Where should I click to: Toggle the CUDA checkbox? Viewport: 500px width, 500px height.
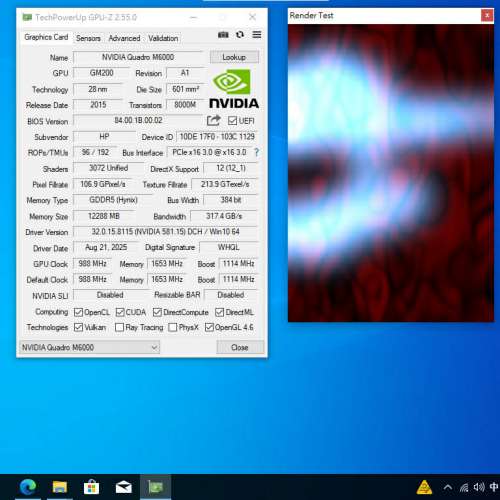coord(120,312)
